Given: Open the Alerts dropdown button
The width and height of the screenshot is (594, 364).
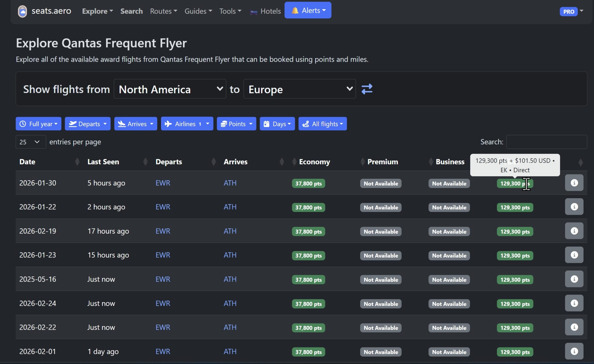Looking at the screenshot, I should click(x=308, y=10).
